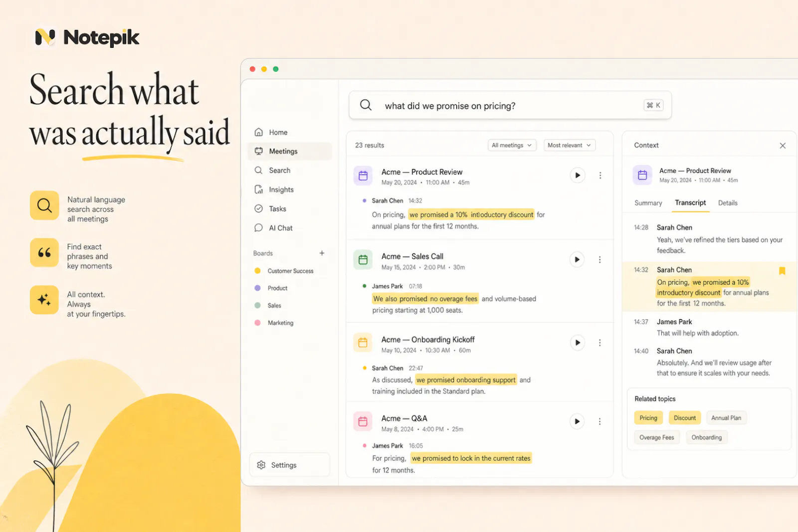Screen dimensions: 798x532
Task: Expand the Most relevant sort dropdown
Action: pyautogui.click(x=570, y=145)
